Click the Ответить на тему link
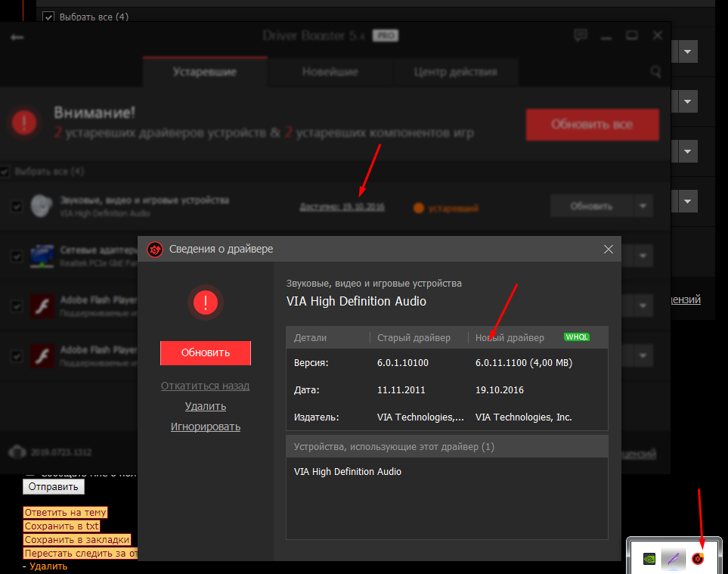This screenshot has height=574, width=728. (66, 513)
